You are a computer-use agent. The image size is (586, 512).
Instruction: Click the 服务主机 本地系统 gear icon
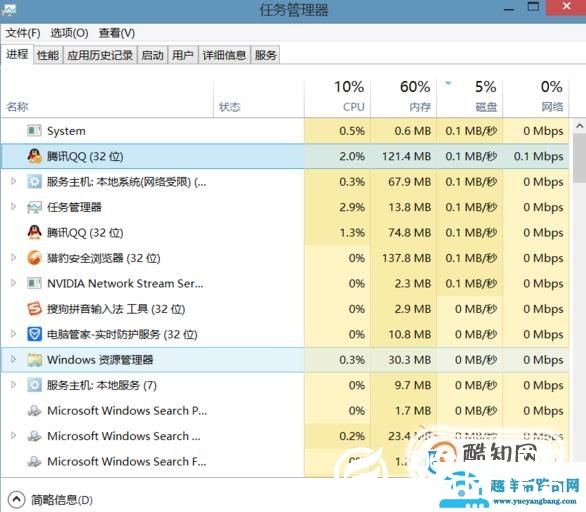(x=34, y=182)
